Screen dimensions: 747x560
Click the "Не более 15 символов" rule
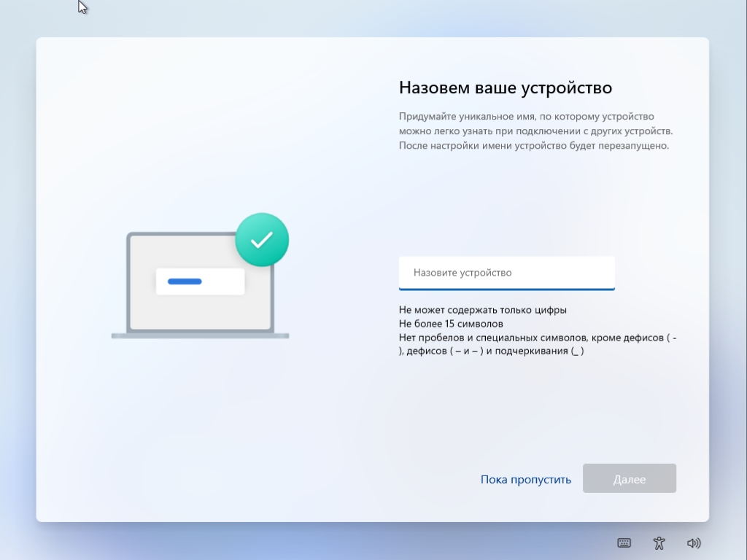pyautogui.click(x=451, y=324)
